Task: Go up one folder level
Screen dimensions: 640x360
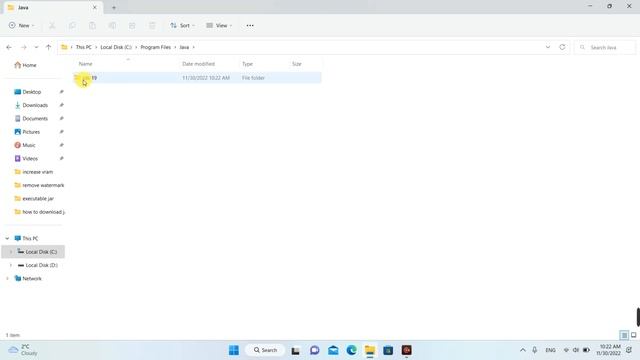Action: tap(48, 47)
